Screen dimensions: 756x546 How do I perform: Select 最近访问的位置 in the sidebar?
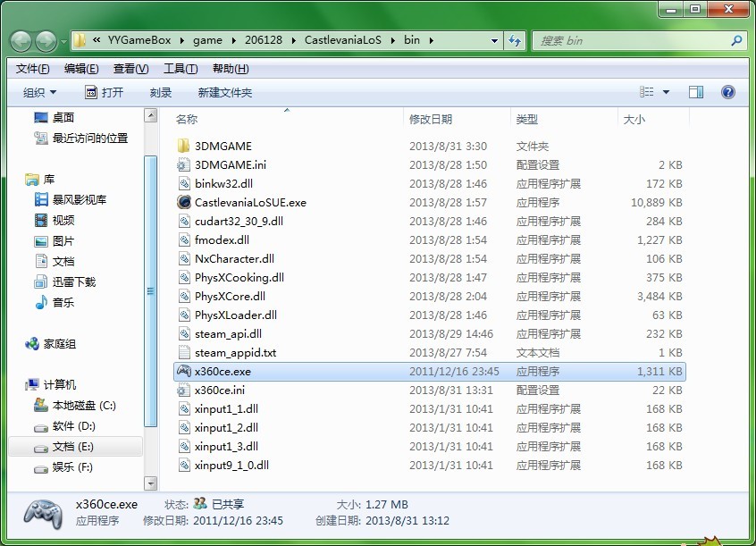click(89, 138)
